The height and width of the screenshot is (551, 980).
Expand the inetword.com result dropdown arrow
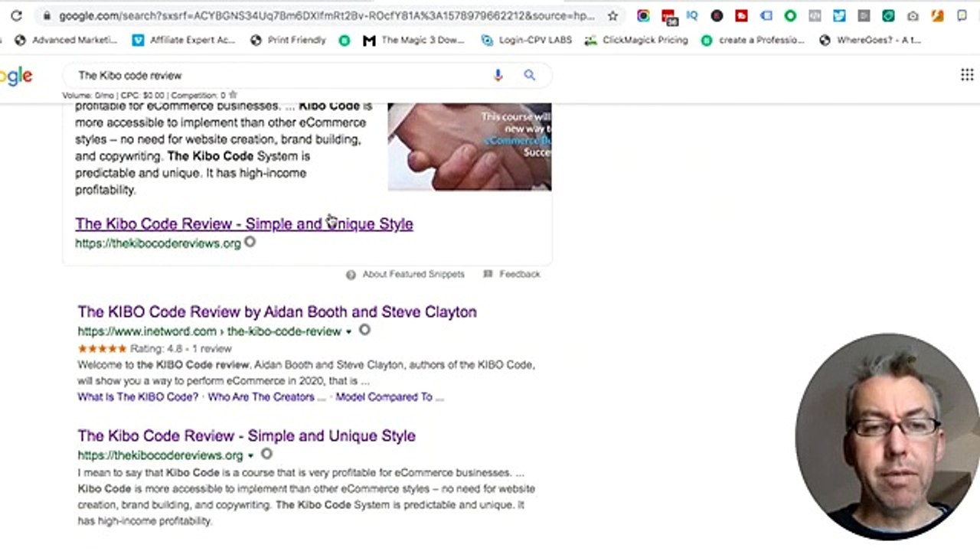coord(348,331)
